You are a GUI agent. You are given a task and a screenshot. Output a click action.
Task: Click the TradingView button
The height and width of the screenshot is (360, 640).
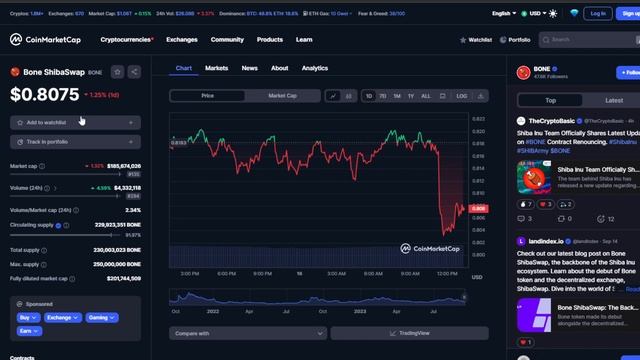click(x=409, y=333)
